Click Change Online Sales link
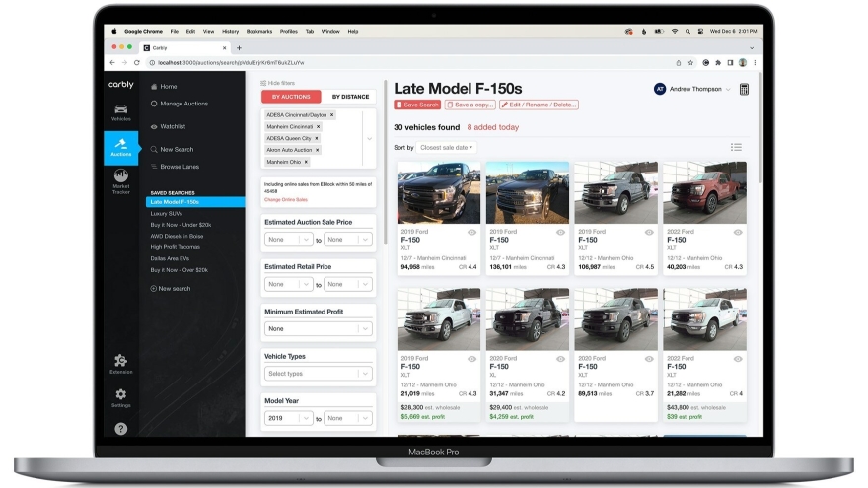 click(x=285, y=199)
